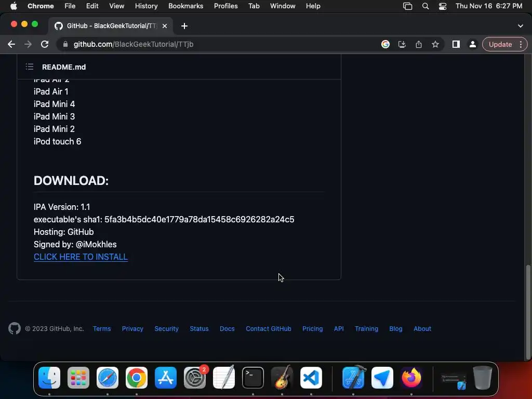The height and width of the screenshot is (399, 532).
Task: Open Google Chrome in the Dock
Action: pos(137,378)
